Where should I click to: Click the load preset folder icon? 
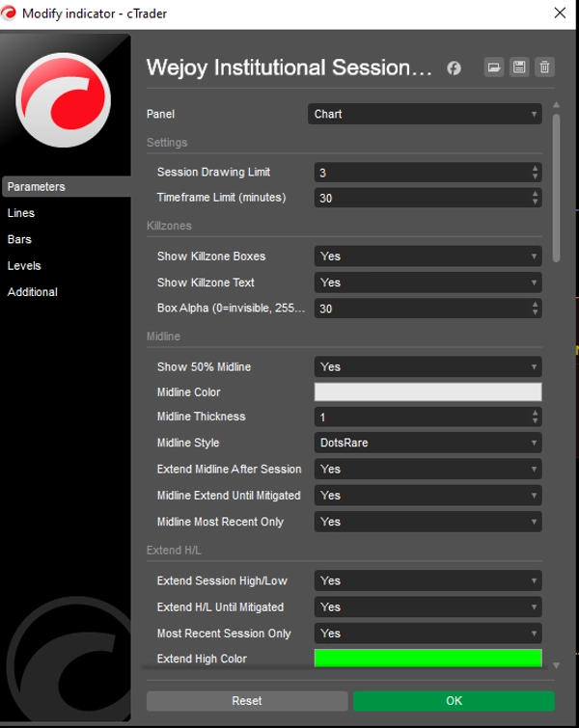494,67
